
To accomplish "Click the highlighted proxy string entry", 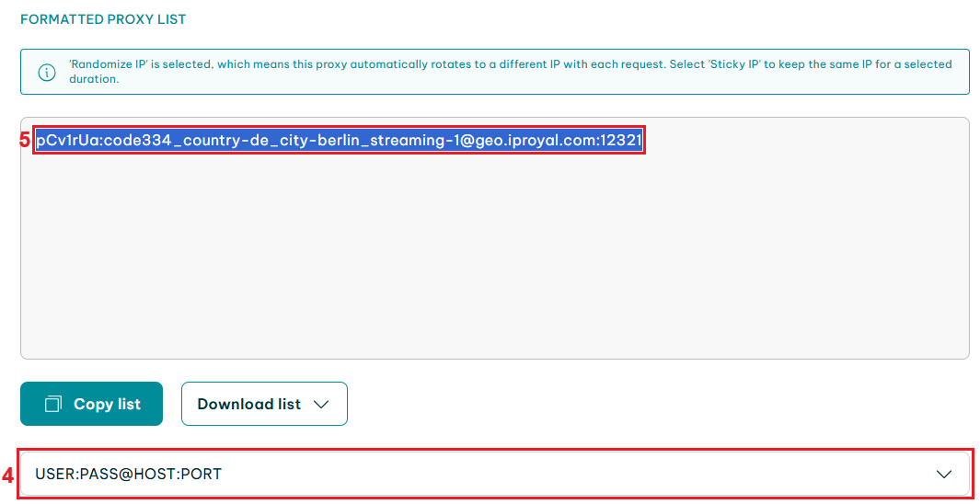I will tap(338, 141).
